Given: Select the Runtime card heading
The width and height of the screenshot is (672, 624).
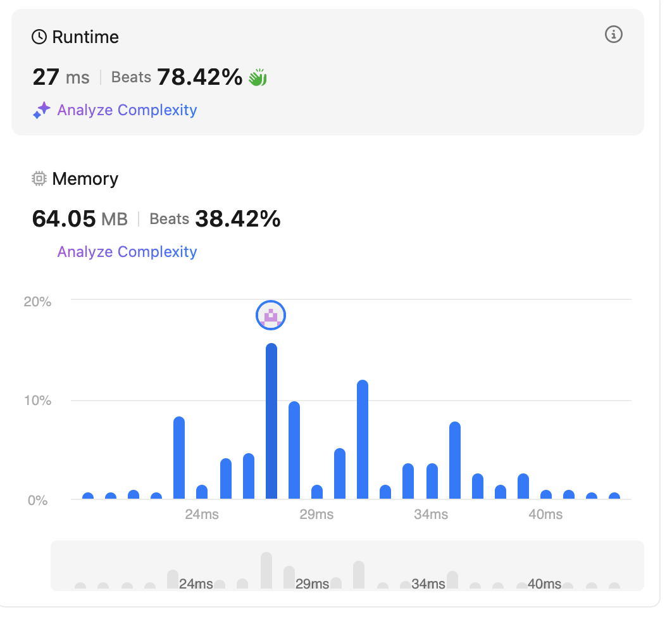Looking at the screenshot, I should pyautogui.click(x=85, y=37).
